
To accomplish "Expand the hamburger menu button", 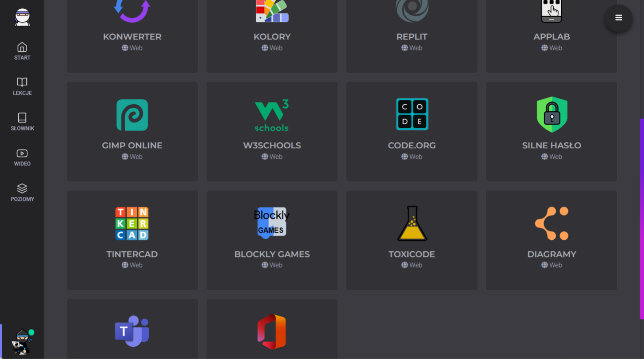I will (x=618, y=17).
